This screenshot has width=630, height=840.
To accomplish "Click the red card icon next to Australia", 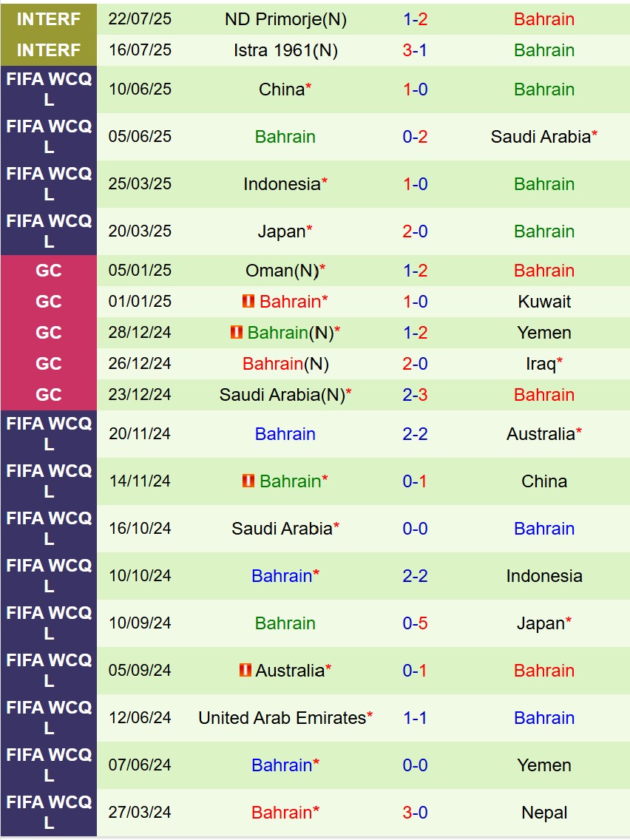I will [245, 671].
